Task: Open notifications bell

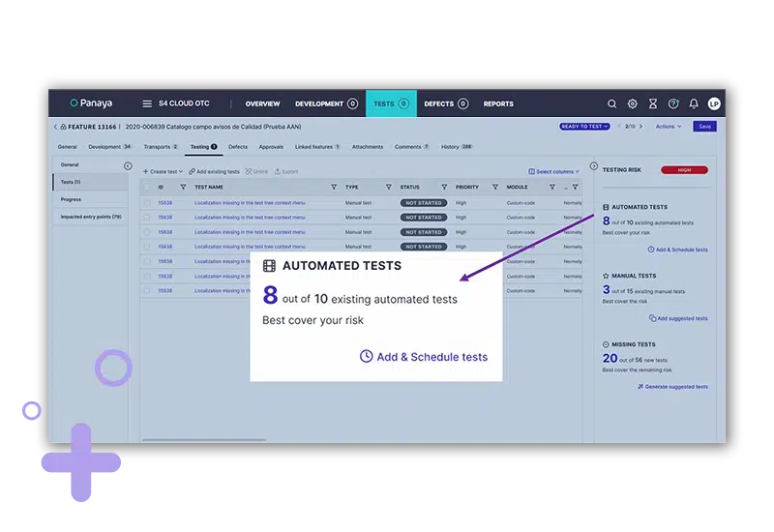Action: (694, 103)
